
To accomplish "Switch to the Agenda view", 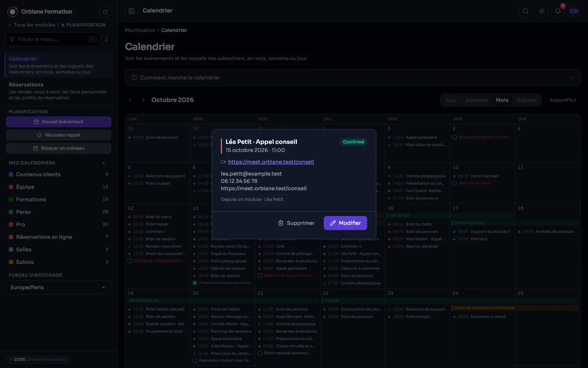I will (x=527, y=100).
